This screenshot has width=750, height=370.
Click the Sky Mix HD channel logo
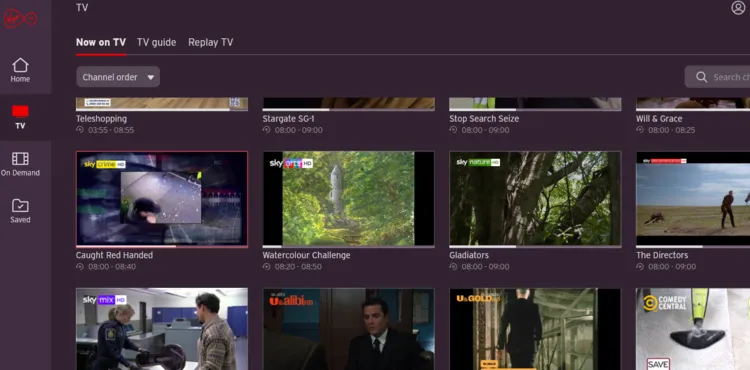click(104, 300)
